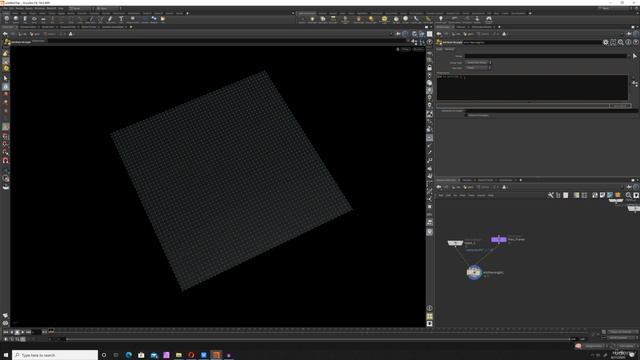Select the Box shelf tool
640x360 pixels.
pyautogui.click(x=7, y=19)
